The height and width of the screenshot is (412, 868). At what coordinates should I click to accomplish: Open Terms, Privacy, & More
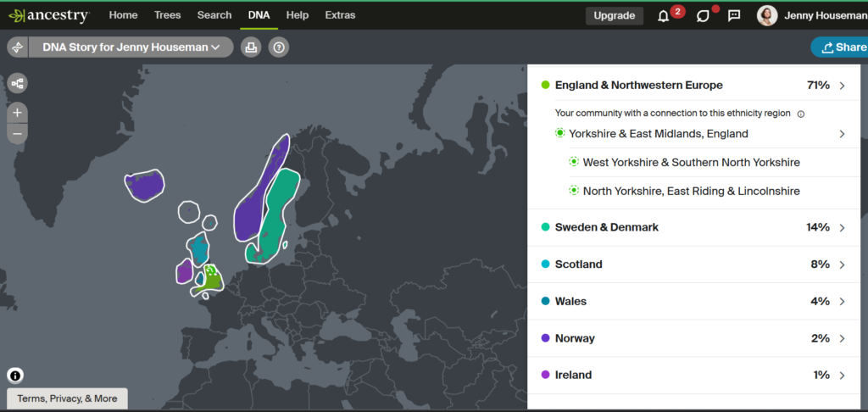click(67, 398)
